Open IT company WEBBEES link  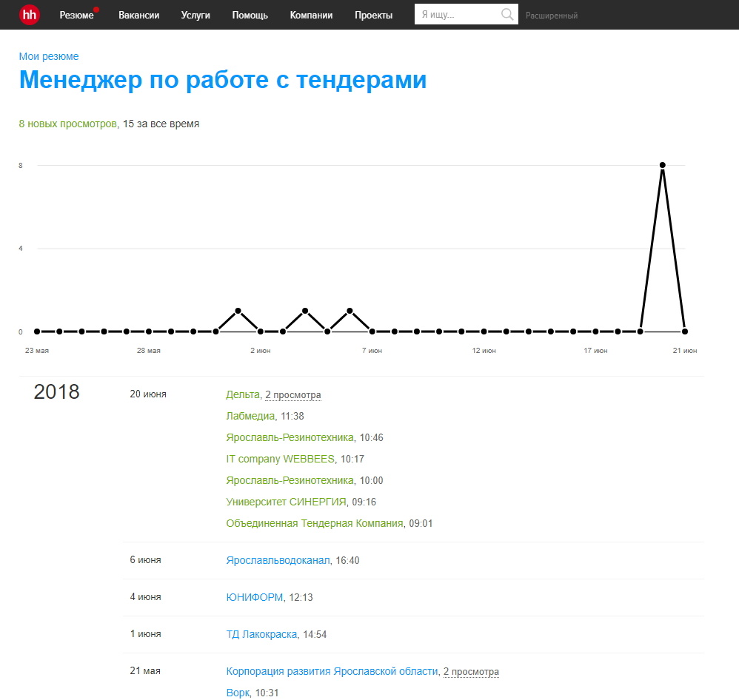click(281, 459)
